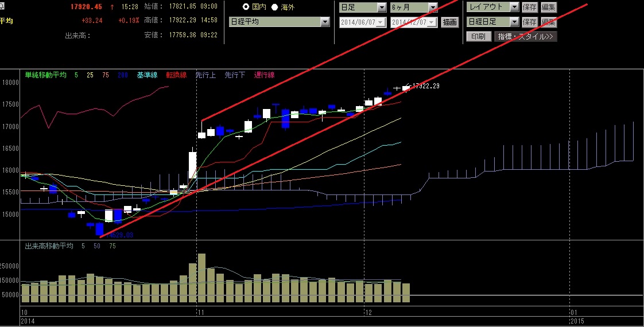Image resolution: width=644 pixels, height=327 pixels.
Task: Click 保存 beside the 日経日足 dropdown
Action: point(529,22)
